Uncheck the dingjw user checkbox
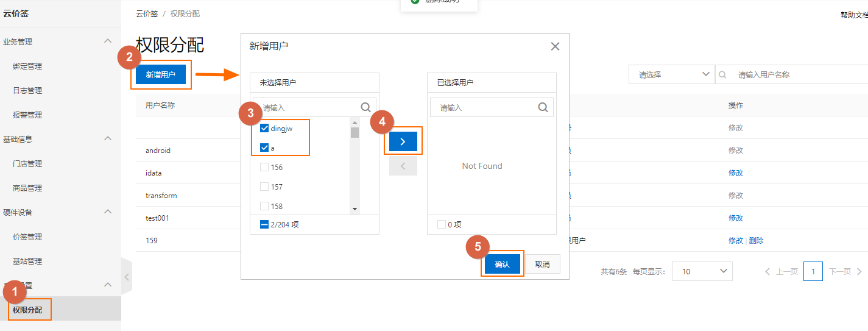Image resolution: width=868 pixels, height=331 pixels. click(264, 128)
